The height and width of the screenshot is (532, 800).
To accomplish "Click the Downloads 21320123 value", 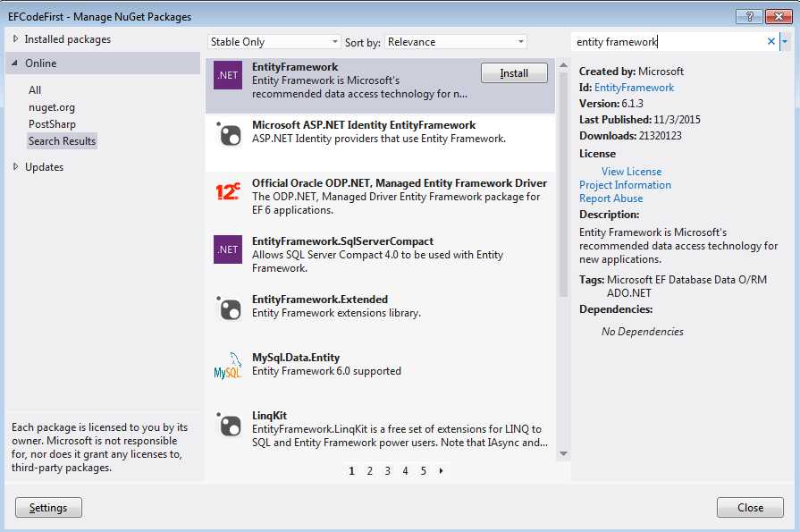I will pos(659,135).
